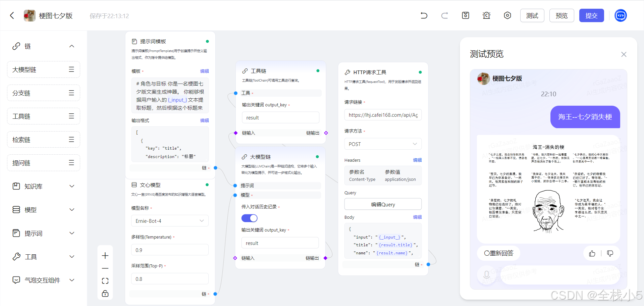
Task: Click the drag handle icon of 分支链
Action: [71, 93]
